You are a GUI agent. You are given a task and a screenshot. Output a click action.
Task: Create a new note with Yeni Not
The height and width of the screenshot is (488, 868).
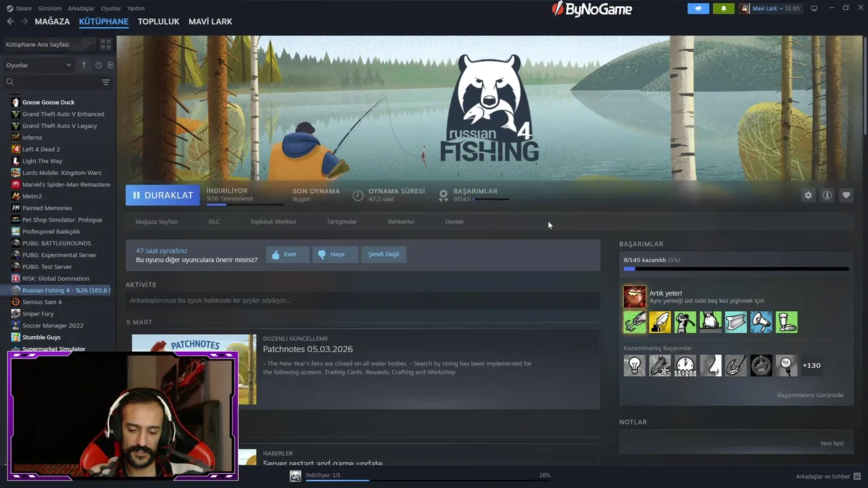[x=832, y=443]
